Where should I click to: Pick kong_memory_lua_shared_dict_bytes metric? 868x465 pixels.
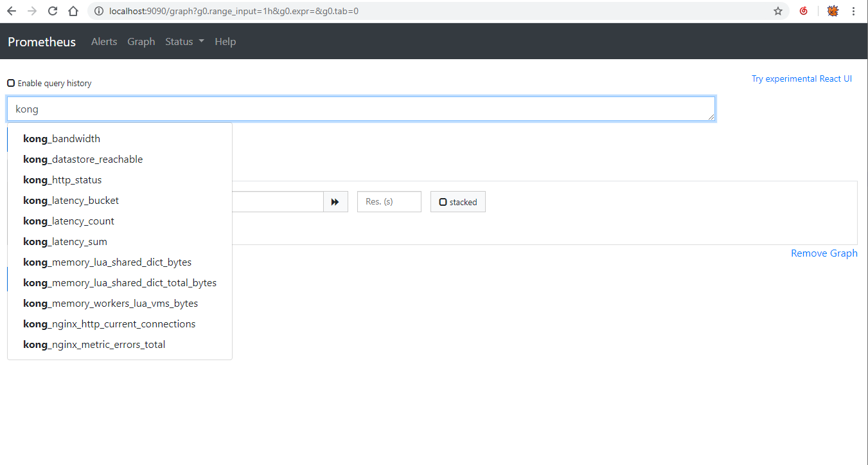click(x=120, y=262)
